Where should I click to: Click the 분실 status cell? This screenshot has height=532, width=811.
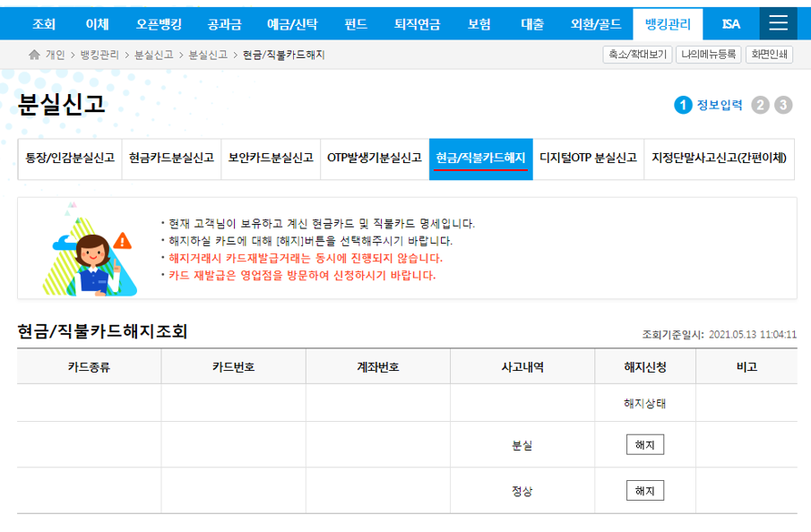click(x=522, y=445)
